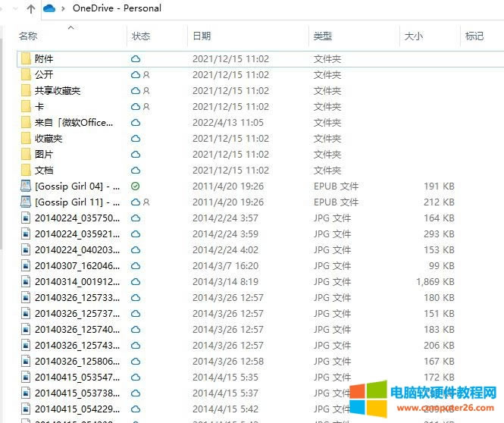Select the 20140314_001912 JPG file
Viewport: 504px width, 423px height.
point(77,281)
